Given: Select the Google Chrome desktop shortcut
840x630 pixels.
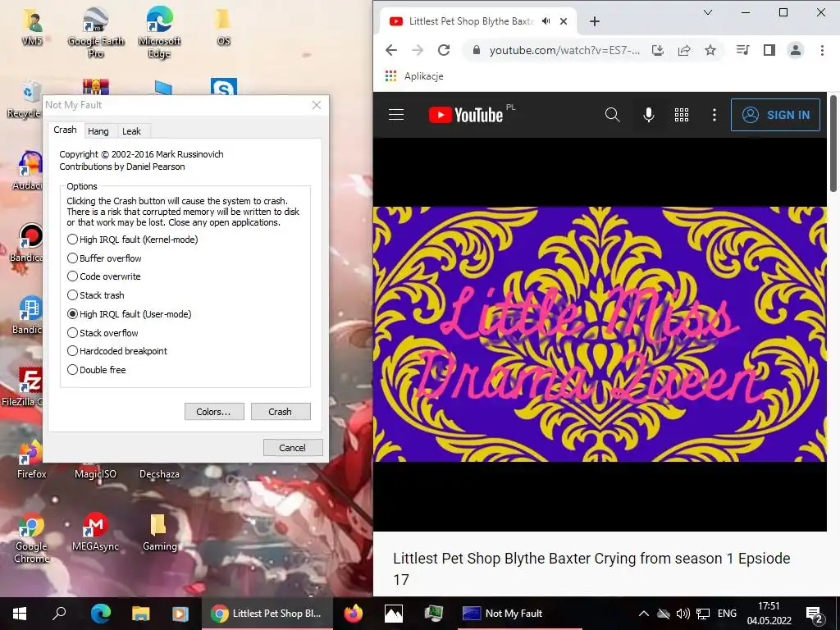Looking at the screenshot, I should 32,538.
